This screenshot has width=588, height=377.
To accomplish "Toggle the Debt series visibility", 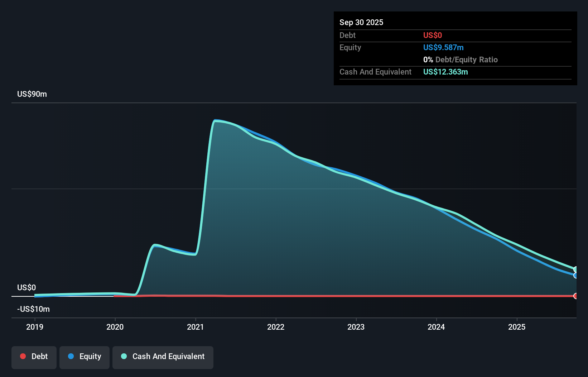I will coord(34,357).
